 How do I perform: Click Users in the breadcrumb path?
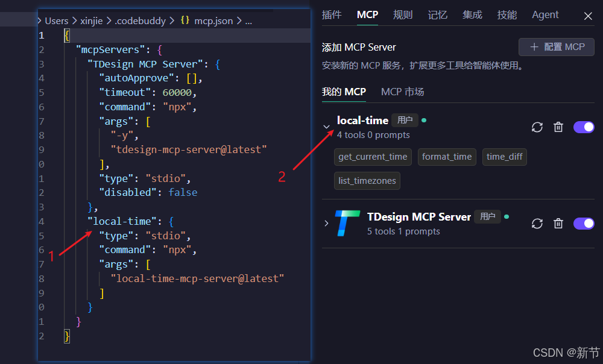pyautogui.click(x=57, y=20)
